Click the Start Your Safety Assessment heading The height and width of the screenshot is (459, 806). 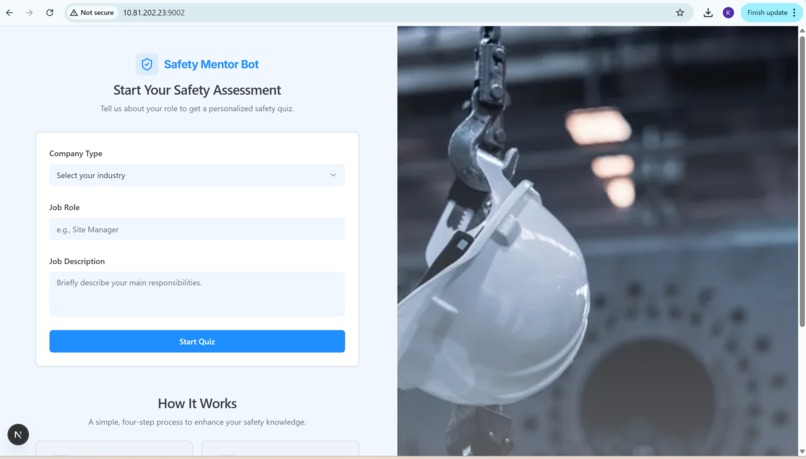(197, 90)
